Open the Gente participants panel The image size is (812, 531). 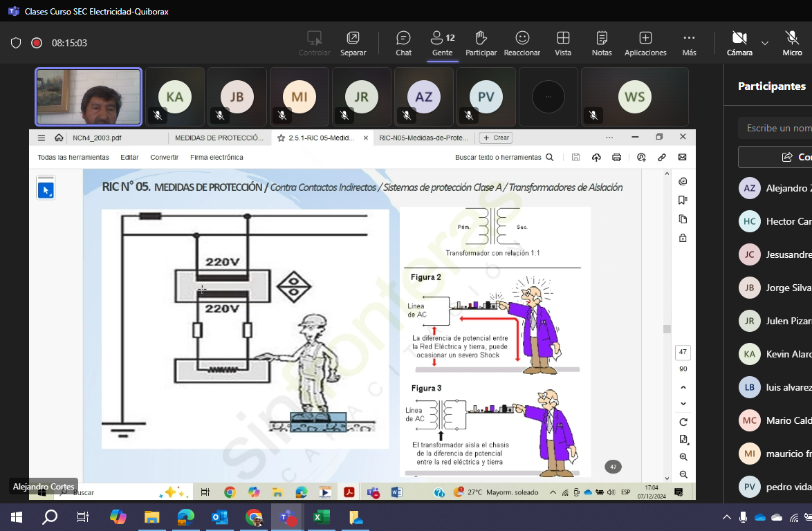tap(442, 43)
